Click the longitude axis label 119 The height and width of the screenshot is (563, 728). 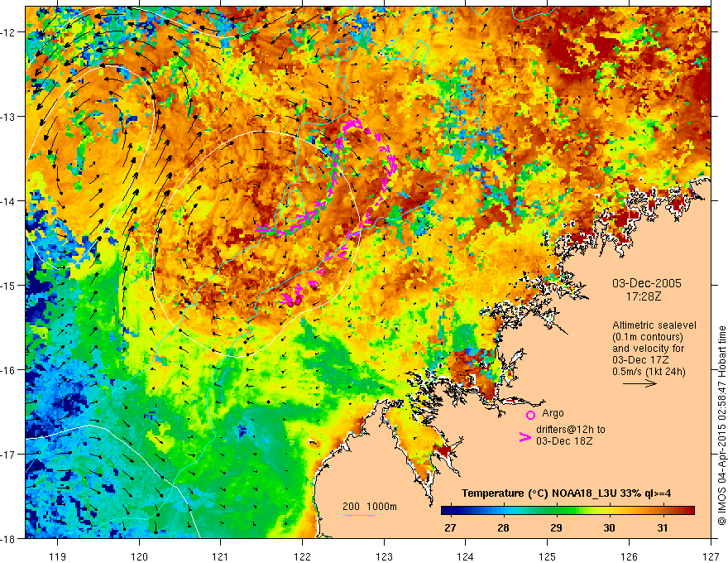point(58,556)
